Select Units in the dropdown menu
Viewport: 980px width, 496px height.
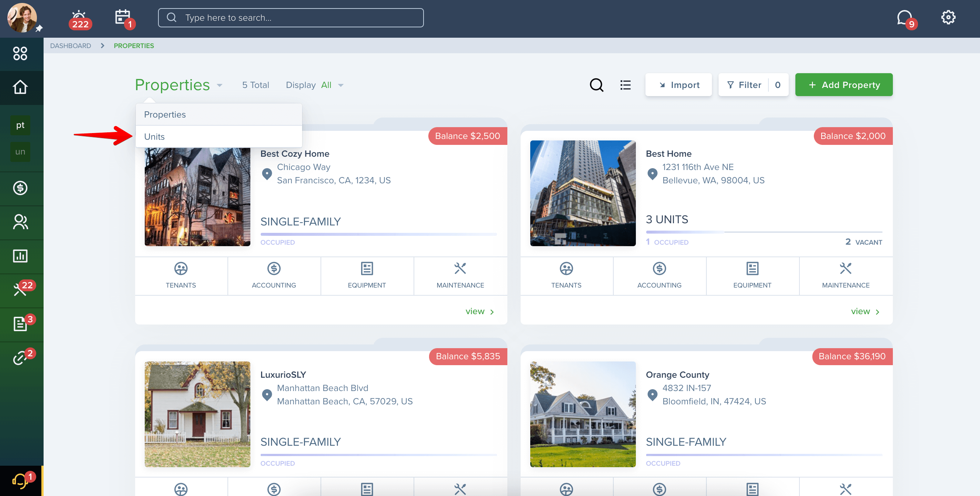coord(219,137)
